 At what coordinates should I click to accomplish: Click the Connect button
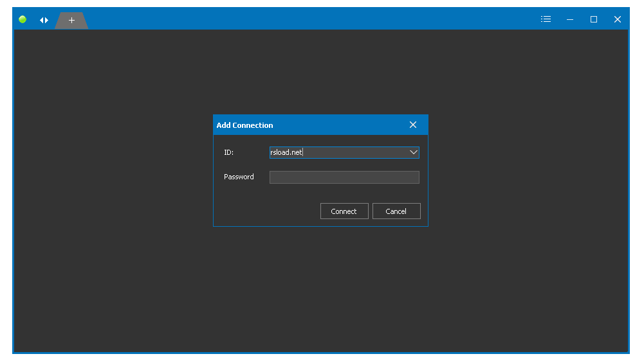[x=344, y=211]
